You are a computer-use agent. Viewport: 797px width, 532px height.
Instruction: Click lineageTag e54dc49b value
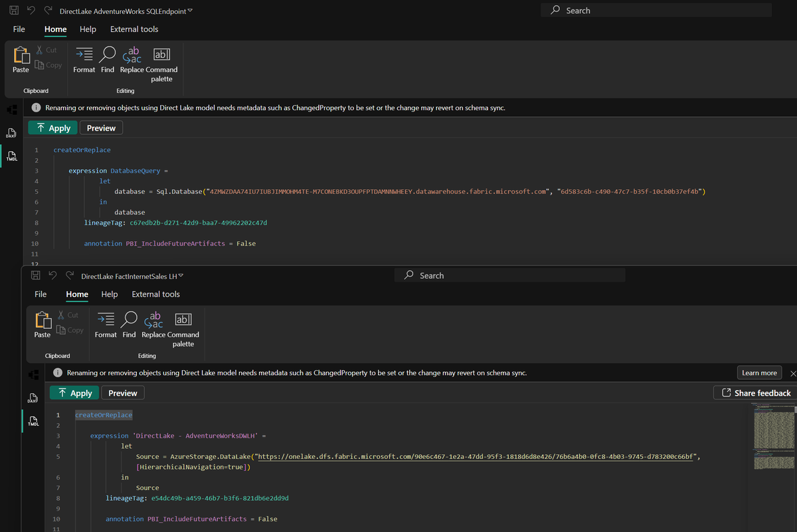[221, 497]
